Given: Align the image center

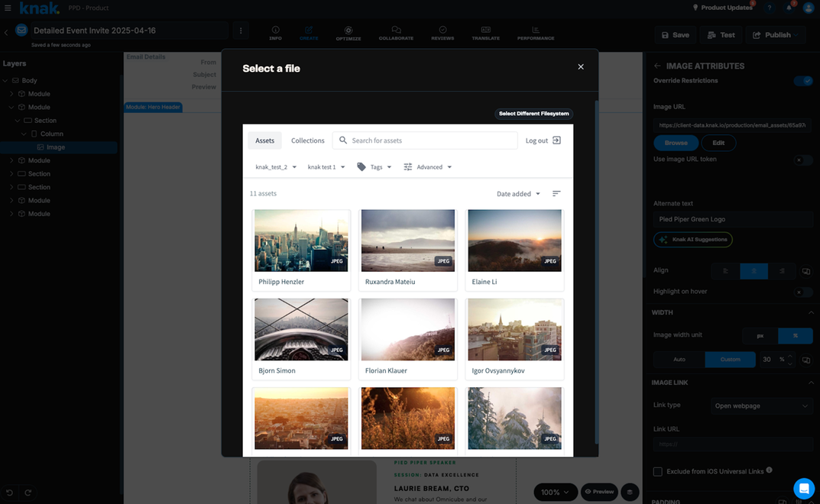Looking at the screenshot, I should pos(754,271).
